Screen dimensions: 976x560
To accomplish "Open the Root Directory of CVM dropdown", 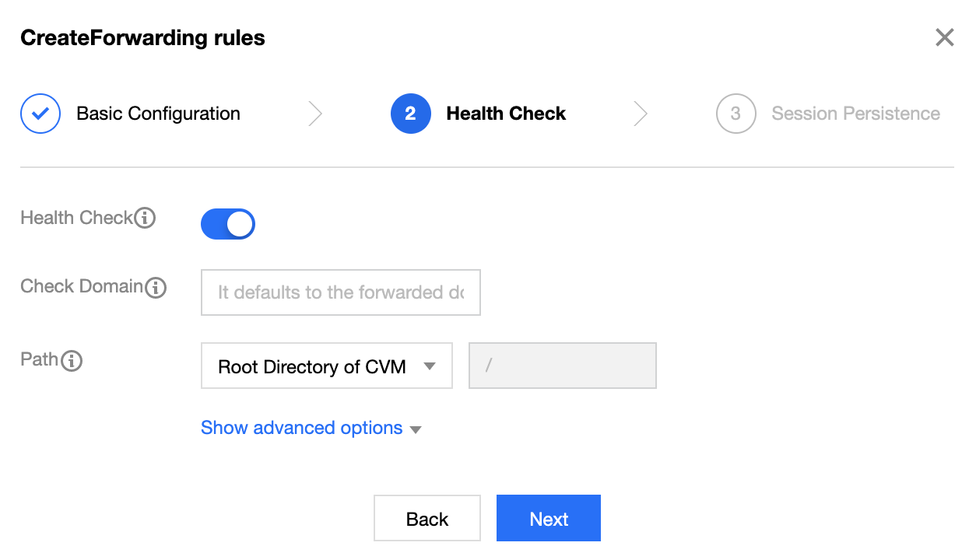I will tap(326, 366).
